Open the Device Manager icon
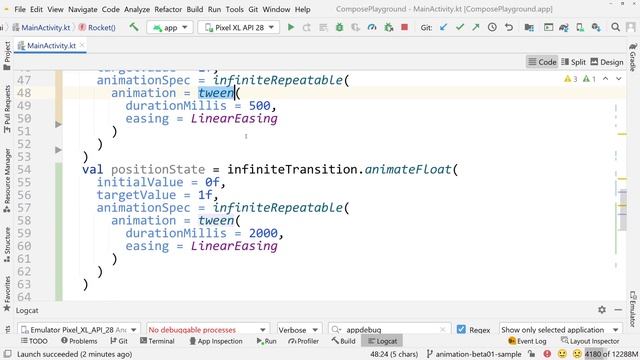This screenshot has width=640, height=360. coord(580,27)
